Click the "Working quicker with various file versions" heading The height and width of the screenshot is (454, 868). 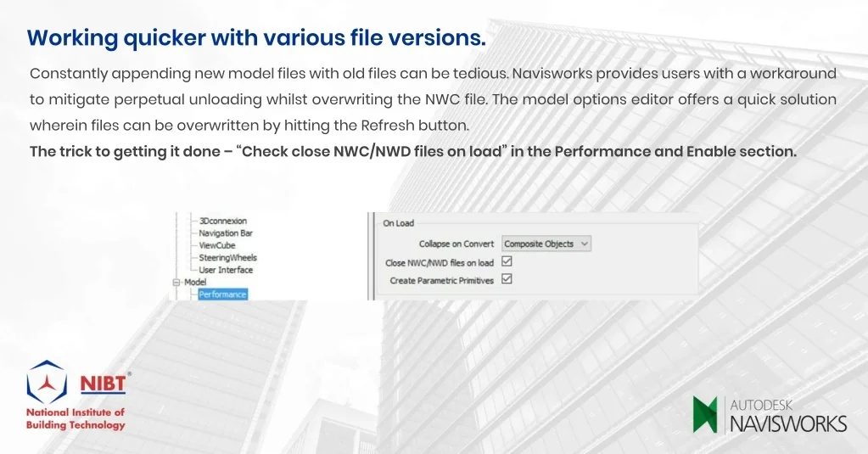click(x=256, y=38)
